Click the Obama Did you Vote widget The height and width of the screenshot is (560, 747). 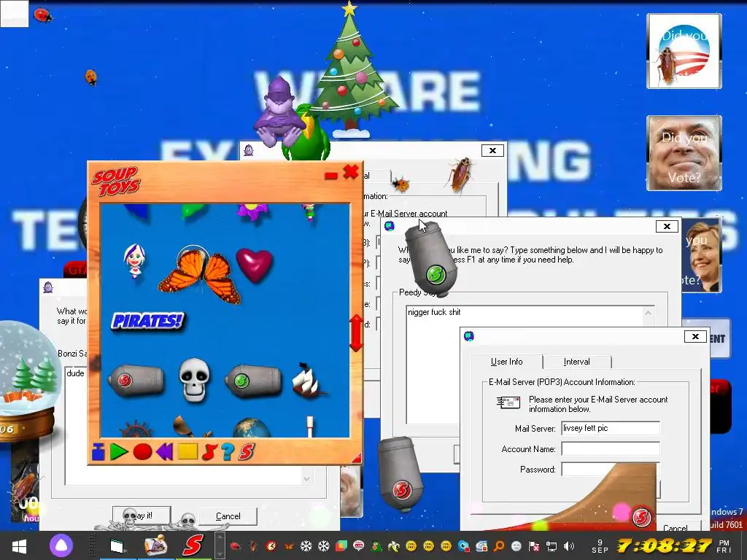pos(684,51)
